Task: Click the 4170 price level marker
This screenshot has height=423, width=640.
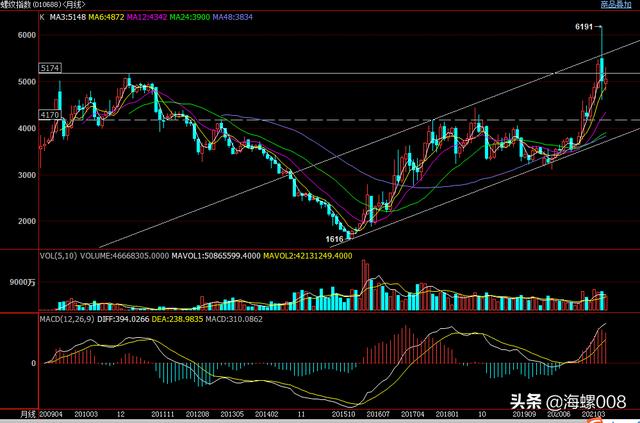Action: click(50, 115)
